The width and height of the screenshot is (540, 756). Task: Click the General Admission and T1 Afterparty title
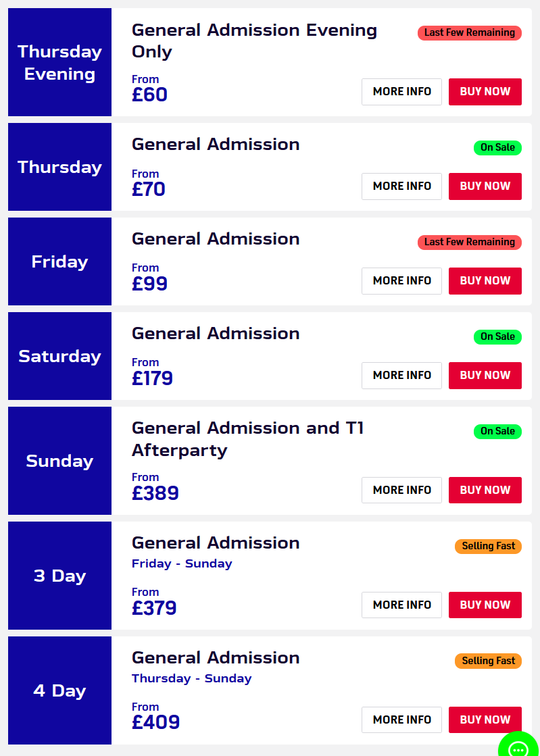[247, 438]
